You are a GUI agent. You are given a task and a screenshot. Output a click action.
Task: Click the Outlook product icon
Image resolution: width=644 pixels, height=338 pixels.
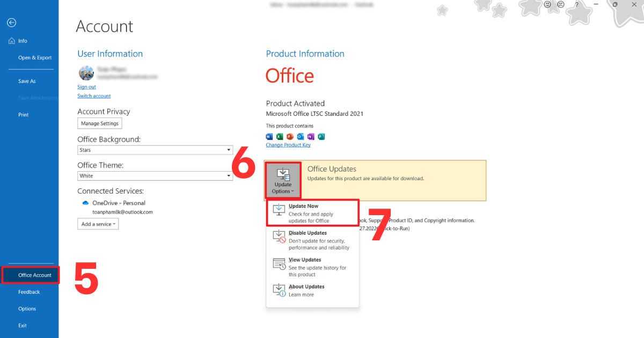301,137
